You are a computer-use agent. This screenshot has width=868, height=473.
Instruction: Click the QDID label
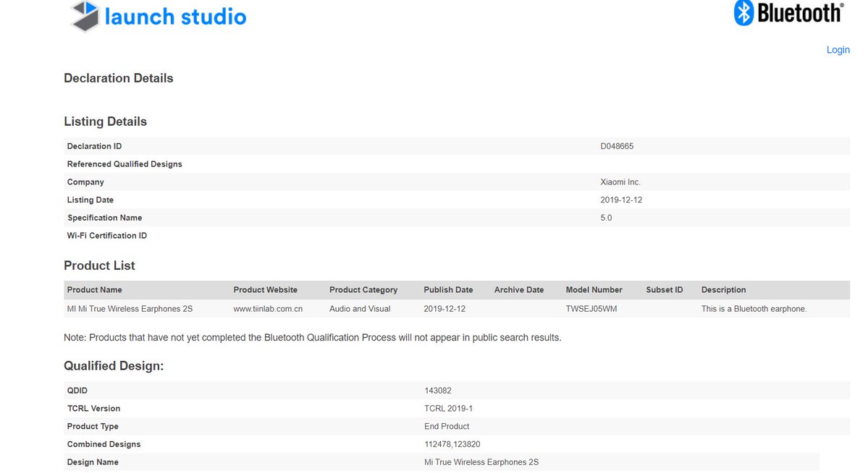click(x=77, y=391)
